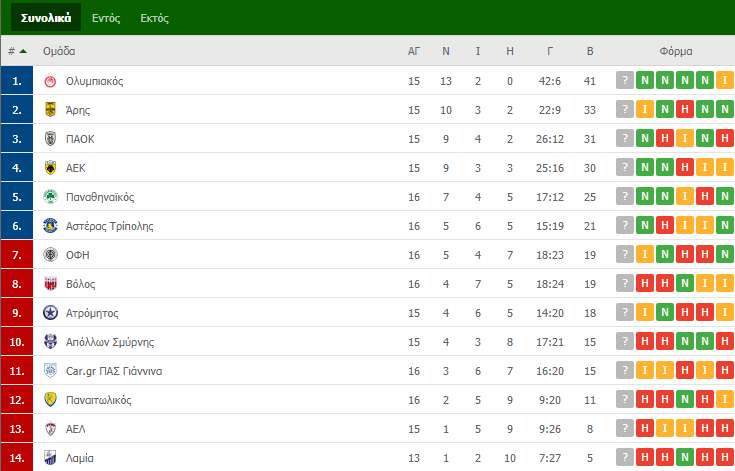Click the Γ goals column header

click(549, 51)
